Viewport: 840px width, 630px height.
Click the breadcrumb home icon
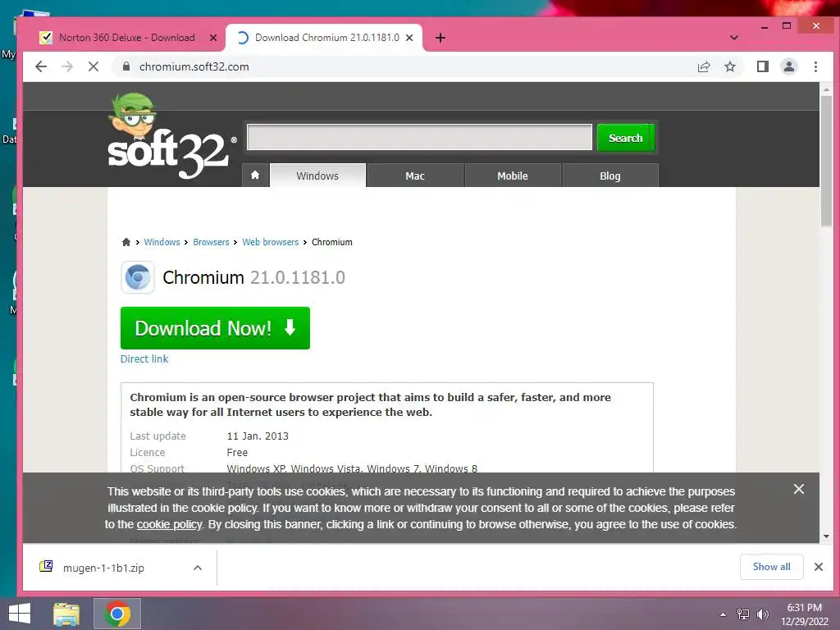(126, 242)
